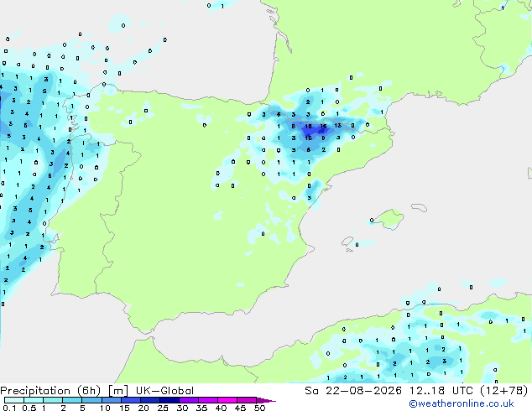Open the weatheronline.co.uk copyright link
532x411 pixels.
(x=462, y=403)
